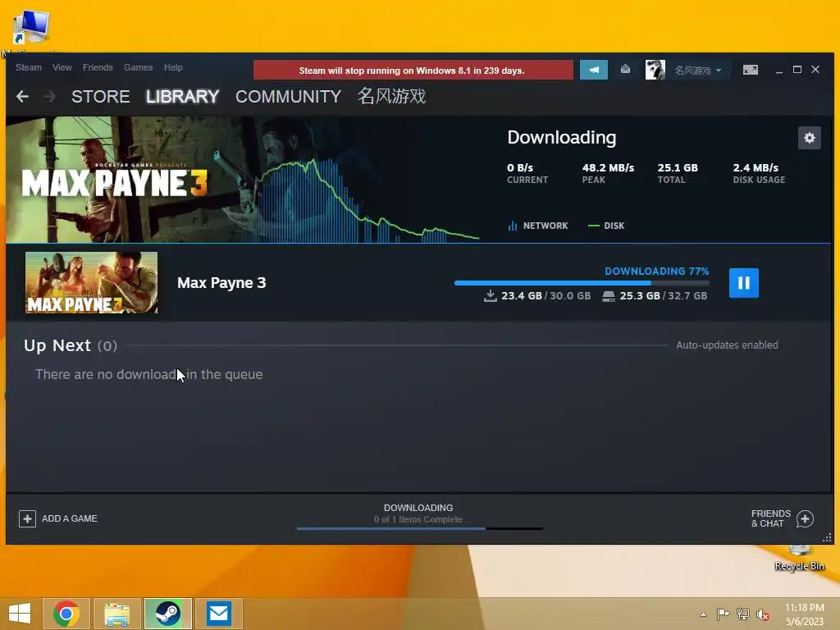
Task: Click the profile avatar picture
Action: pos(655,70)
